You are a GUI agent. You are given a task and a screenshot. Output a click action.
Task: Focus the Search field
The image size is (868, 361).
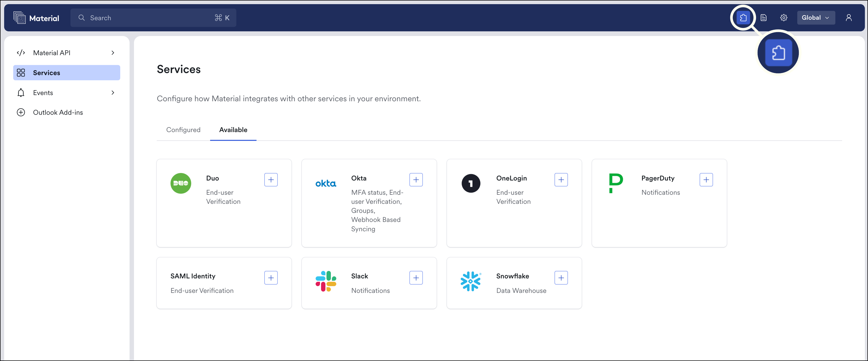[153, 18]
